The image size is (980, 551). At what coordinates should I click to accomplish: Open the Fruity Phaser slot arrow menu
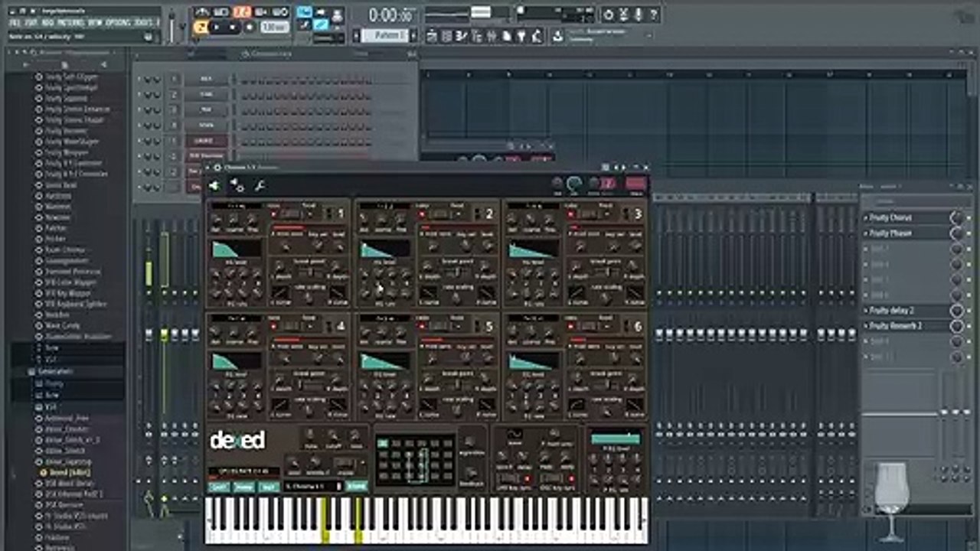(866, 233)
